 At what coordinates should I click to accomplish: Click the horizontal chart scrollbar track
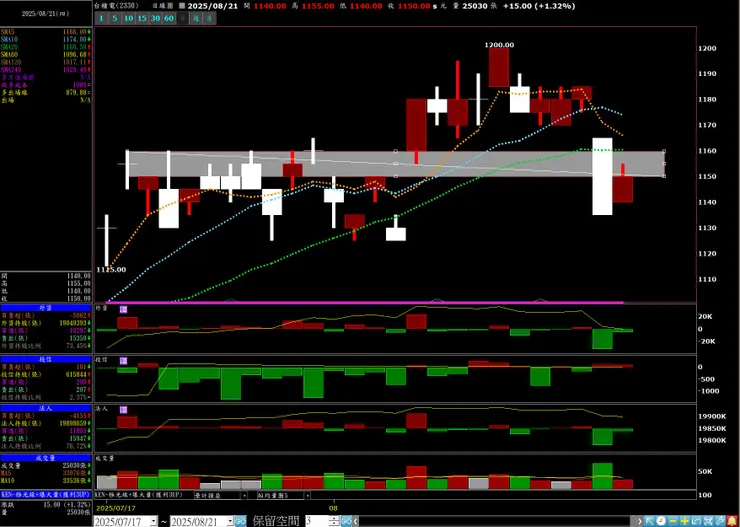pos(498,521)
